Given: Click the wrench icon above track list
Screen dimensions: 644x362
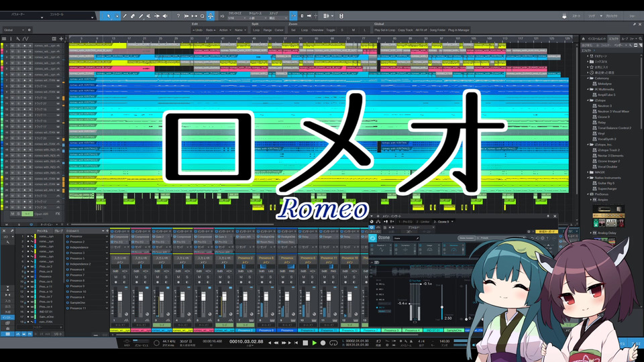Looking at the screenshot, I should 18,39.
